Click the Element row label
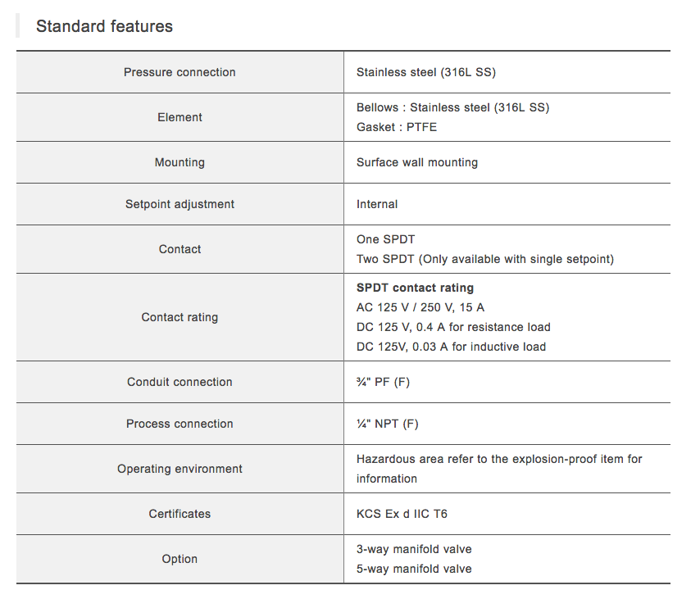 pos(180,117)
